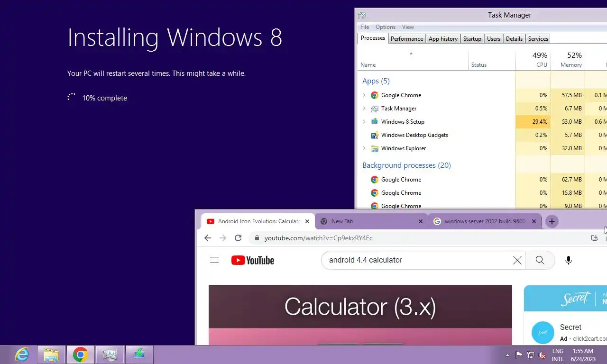
Task: Open the View menu in Task Manager
Action: click(408, 27)
